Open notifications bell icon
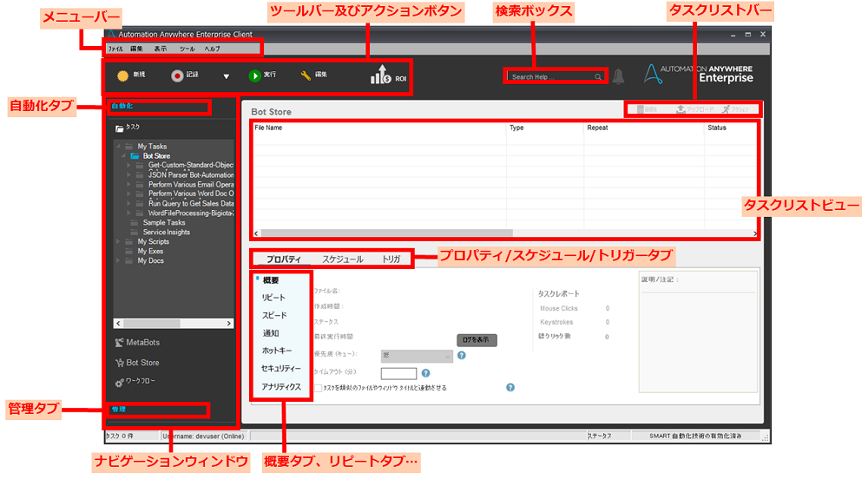Viewport: 868px width, 479px height. click(x=618, y=76)
